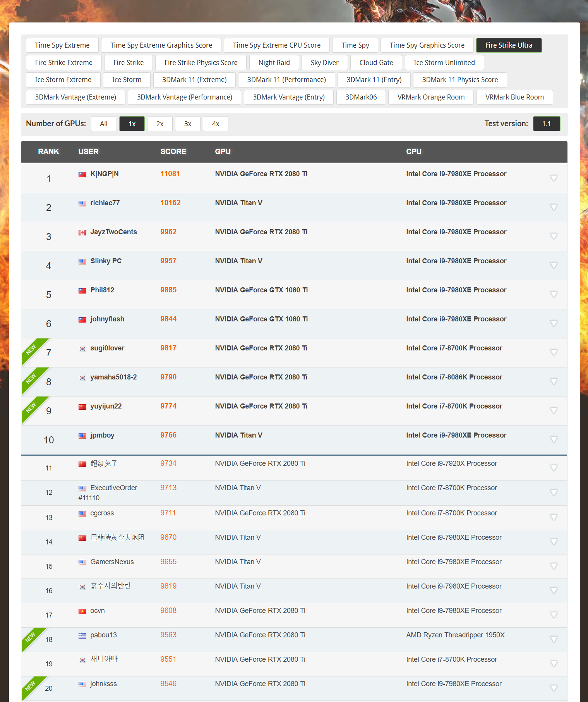Open richiec77's score 10162
The height and width of the screenshot is (702, 588).
click(x=170, y=203)
